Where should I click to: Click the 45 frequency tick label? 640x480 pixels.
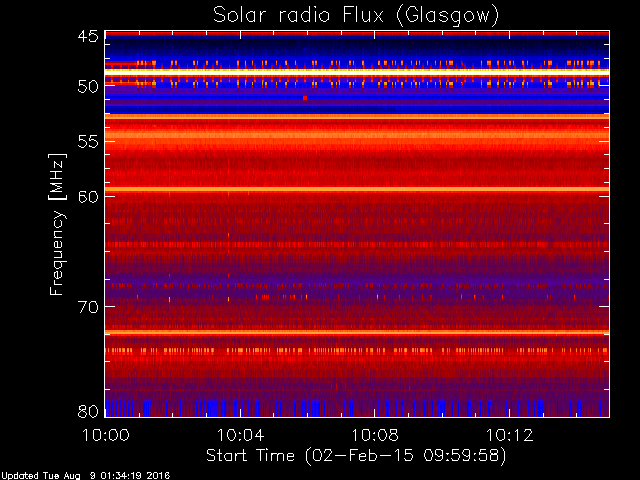pyautogui.click(x=88, y=36)
